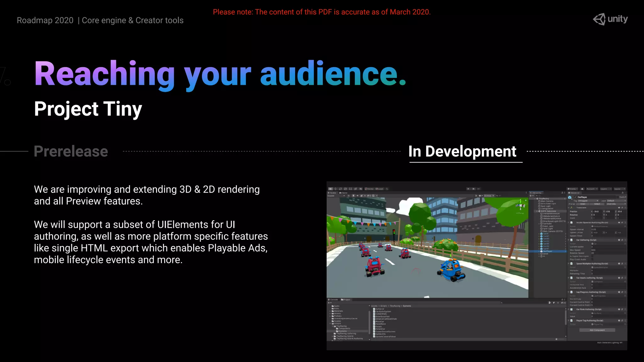Click the prefab Select button
This screenshot has width=644, height=362.
(597, 204)
